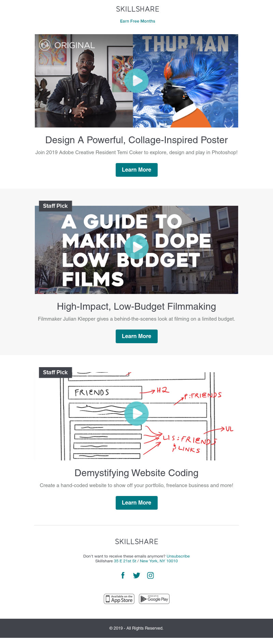This screenshot has width=273, height=644.
Task: Click the Unsubscribe link
Action: click(178, 556)
